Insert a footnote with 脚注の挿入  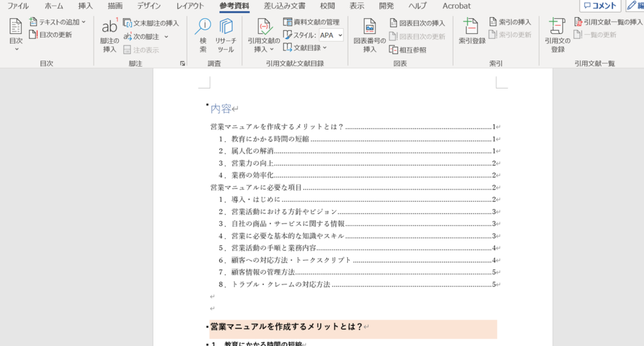[109, 36]
